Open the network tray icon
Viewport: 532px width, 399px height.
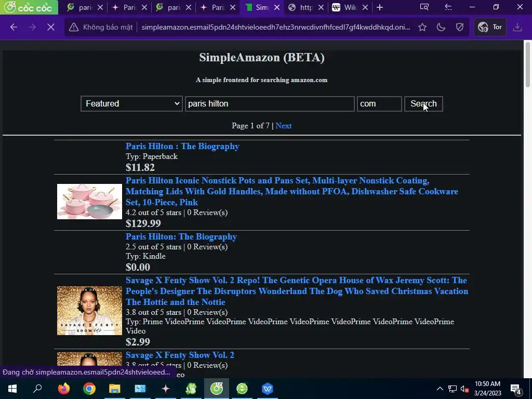pyautogui.click(x=453, y=389)
